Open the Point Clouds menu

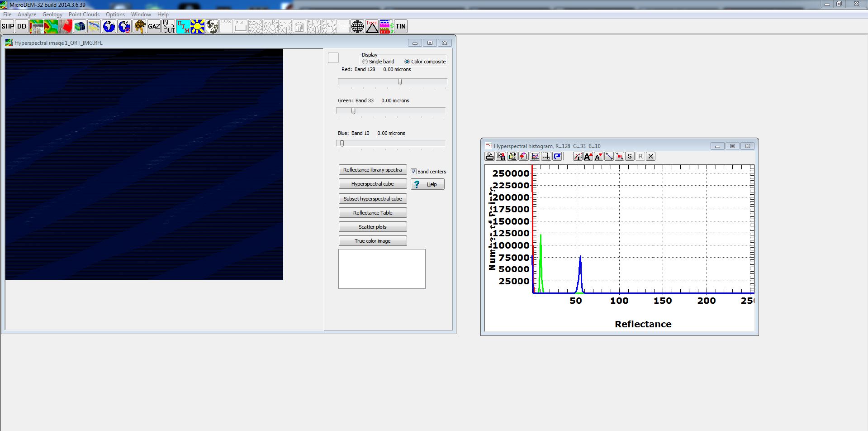[84, 14]
